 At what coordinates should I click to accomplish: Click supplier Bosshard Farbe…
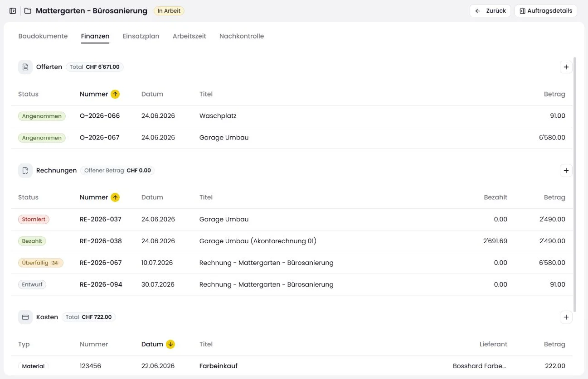click(480, 366)
